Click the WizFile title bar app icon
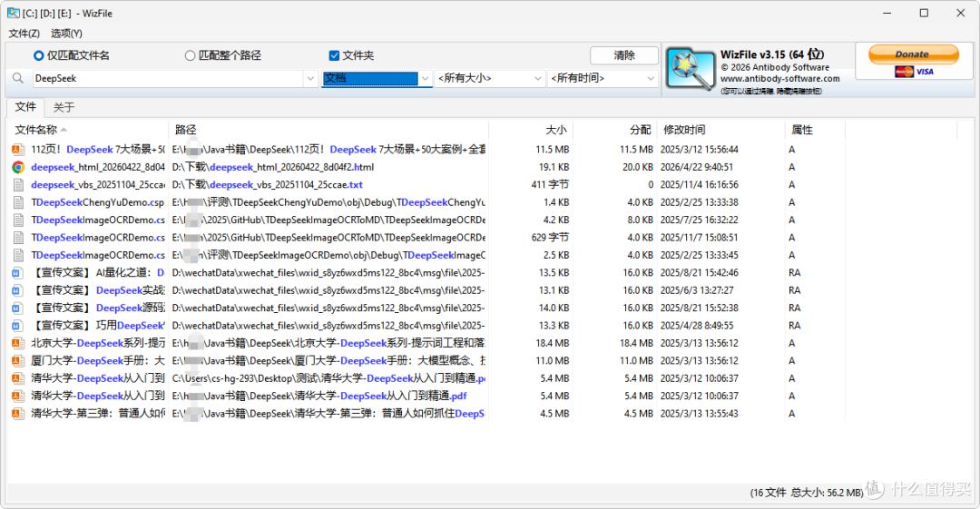 (x=13, y=13)
